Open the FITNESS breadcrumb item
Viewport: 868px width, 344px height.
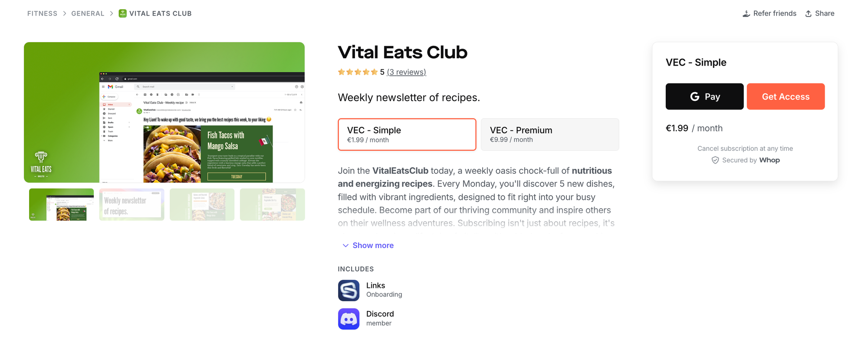(x=42, y=13)
